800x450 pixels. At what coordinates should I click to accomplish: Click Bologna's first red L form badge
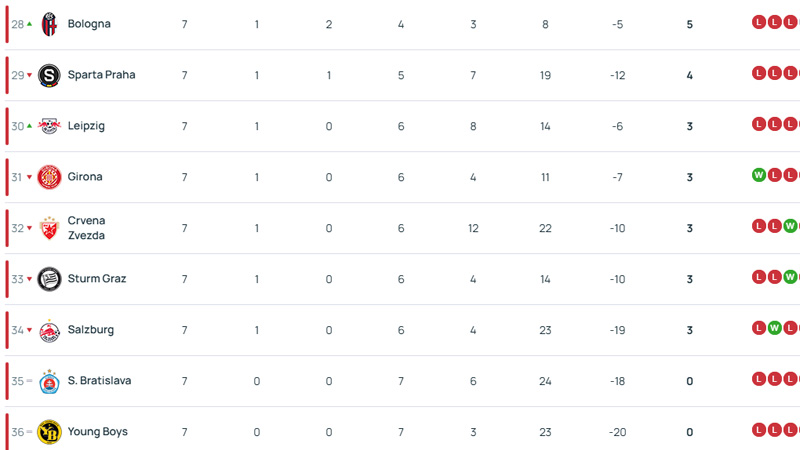click(759, 23)
